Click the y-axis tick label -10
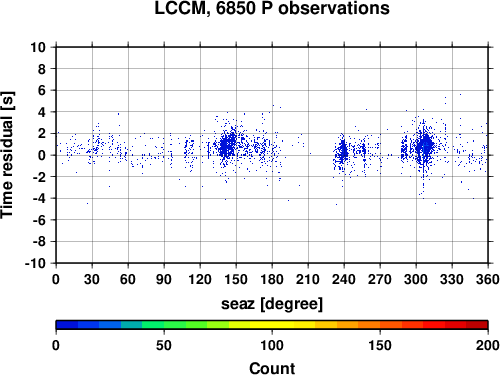500x375 pixels. [35, 263]
